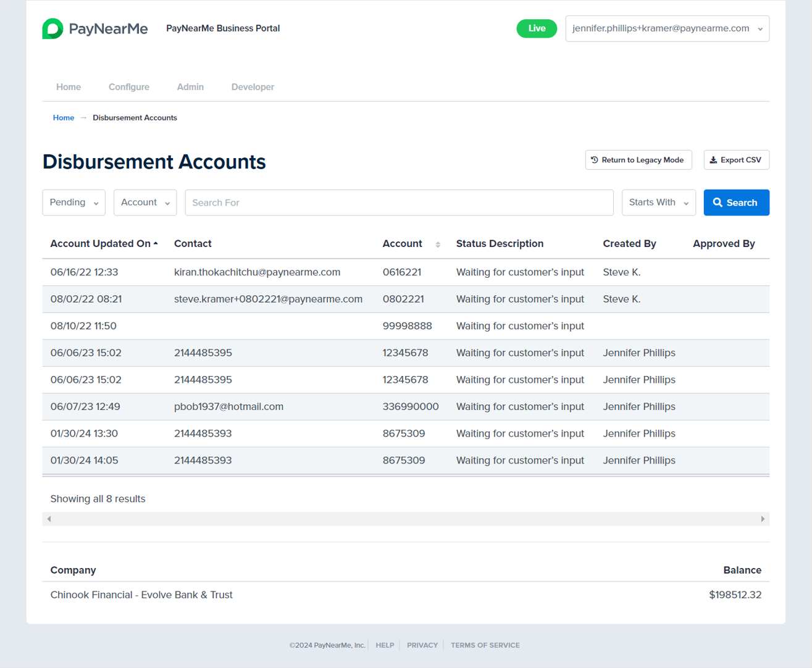Open the PRIVACY footer link

[422, 645]
